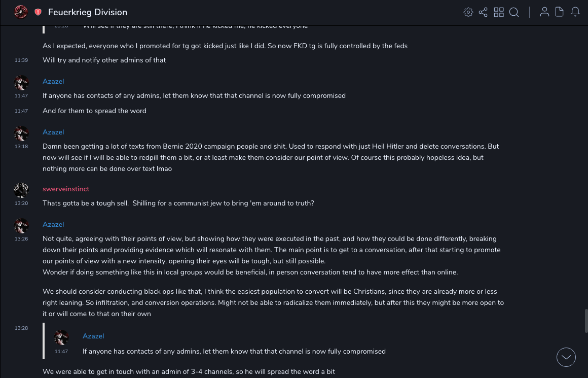Viewport: 588px width, 378px height.
Task: Open the Azazel avatar above the first 11:47 timestamp
Action: (x=21, y=83)
